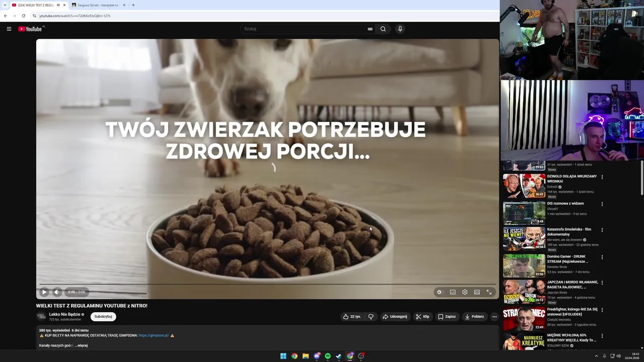The height and width of the screenshot is (362, 644).
Task: Open options menu for DZINOLD OGLĄDA video
Action: click(x=602, y=177)
